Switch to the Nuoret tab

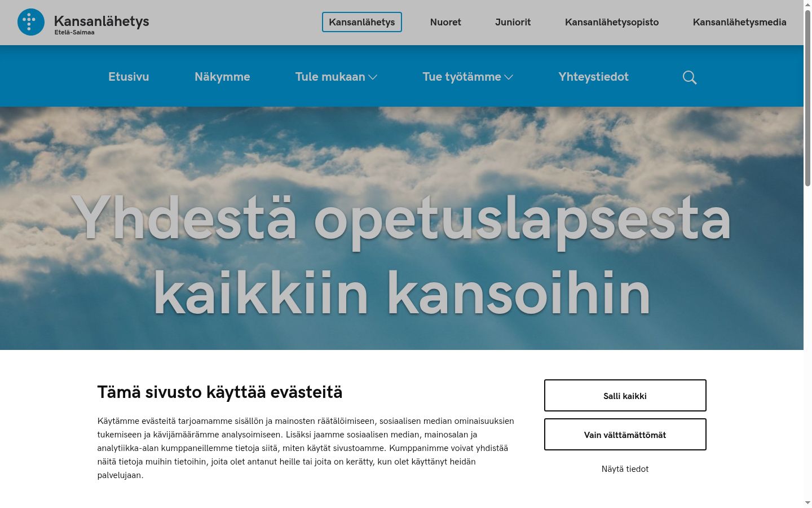click(445, 22)
